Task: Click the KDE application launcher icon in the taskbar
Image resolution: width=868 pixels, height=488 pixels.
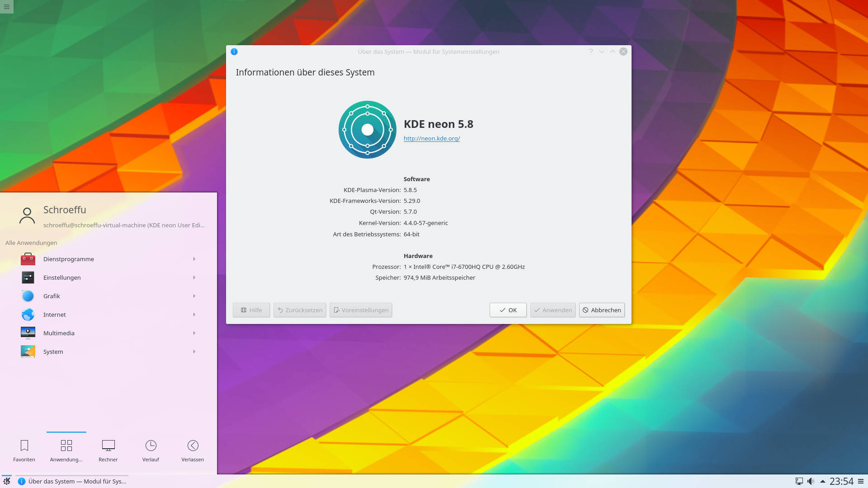Action: point(7,481)
